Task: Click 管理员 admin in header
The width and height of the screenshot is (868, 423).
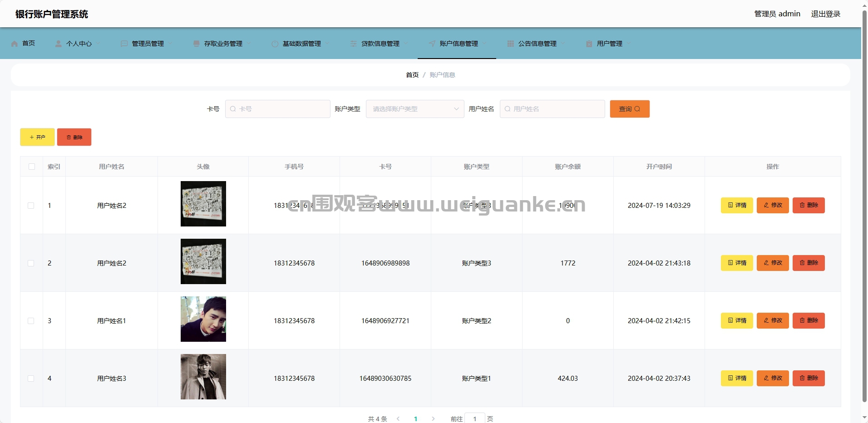Action: pos(777,14)
